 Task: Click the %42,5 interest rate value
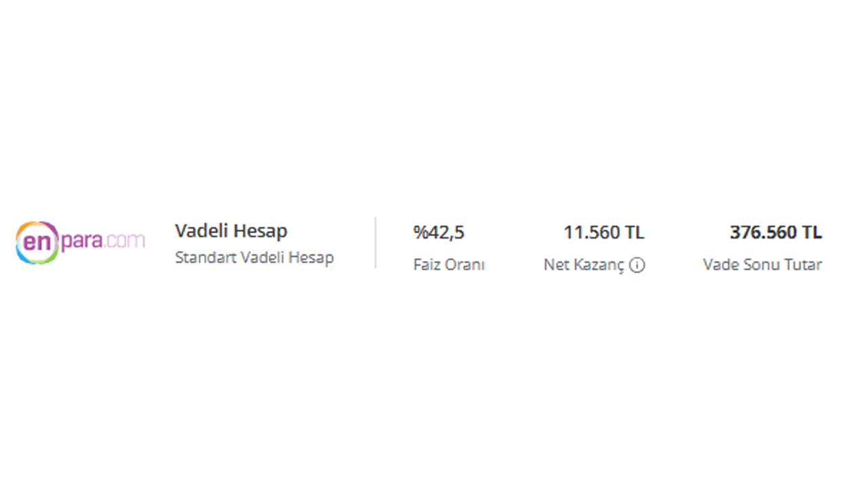(x=439, y=232)
